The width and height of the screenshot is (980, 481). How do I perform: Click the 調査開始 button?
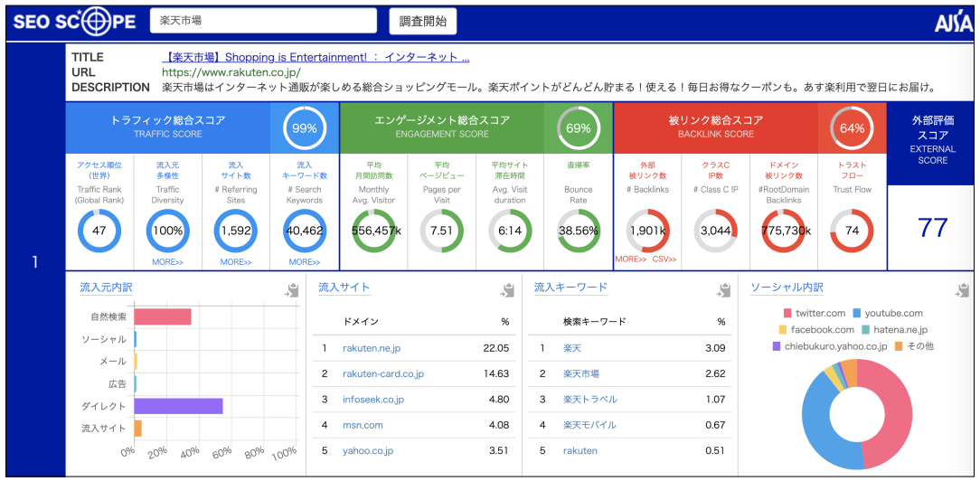(x=422, y=21)
